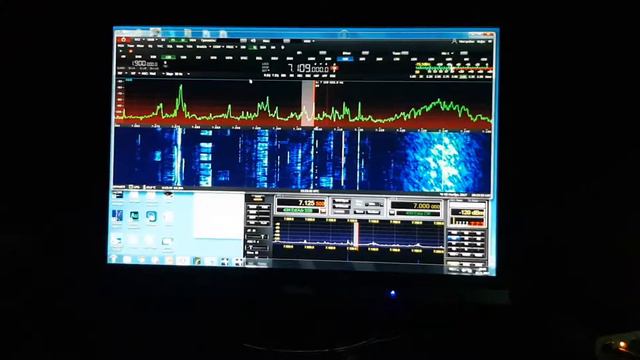Click the main 7.109.000.0 frequency display
Viewport: 640px width, 360px height.
pyautogui.click(x=309, y=69)
